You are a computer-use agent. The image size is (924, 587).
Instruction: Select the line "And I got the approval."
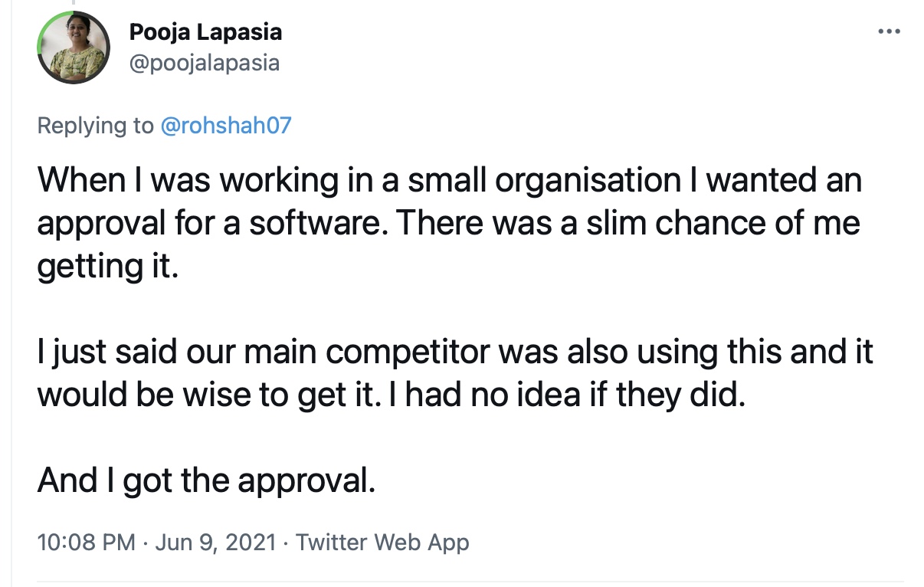point(207,480)
